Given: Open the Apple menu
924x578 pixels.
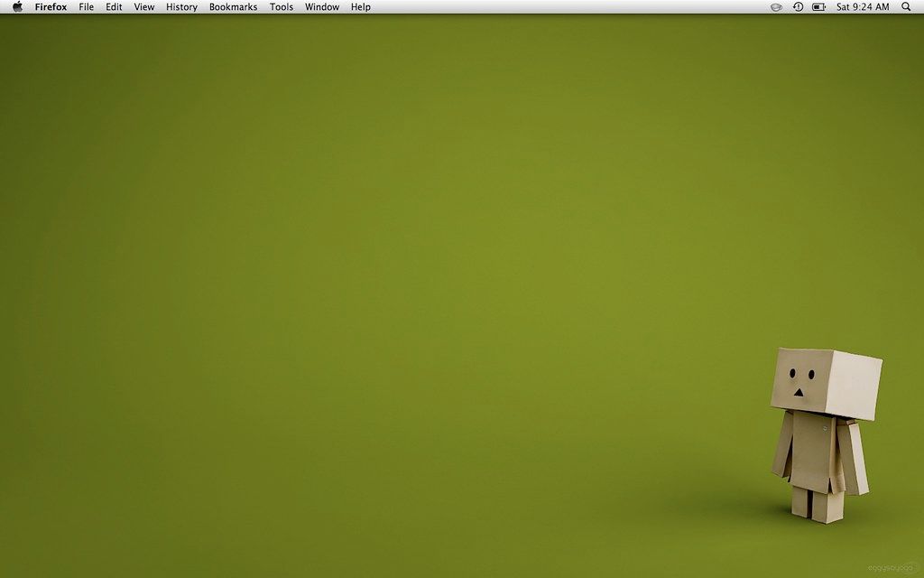Looking at the screenshot, I should (16, 7).
